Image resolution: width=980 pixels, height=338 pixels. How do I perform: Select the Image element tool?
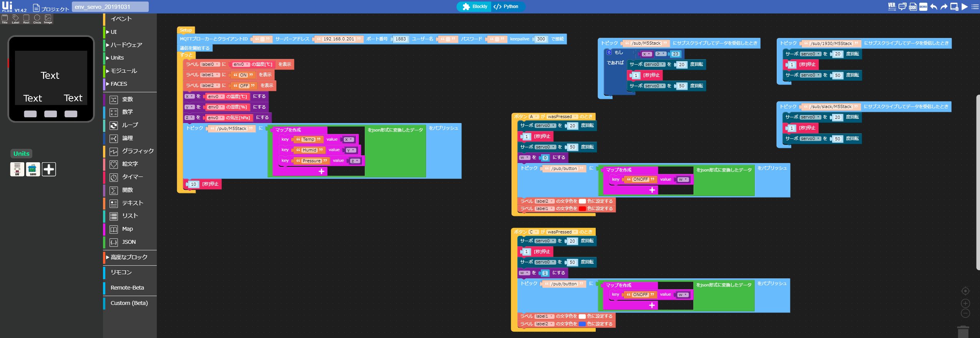point(48,19)
